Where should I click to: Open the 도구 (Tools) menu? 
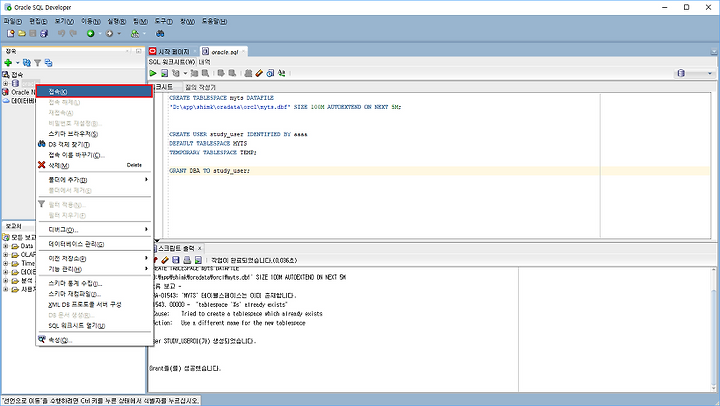click(163, 21)
